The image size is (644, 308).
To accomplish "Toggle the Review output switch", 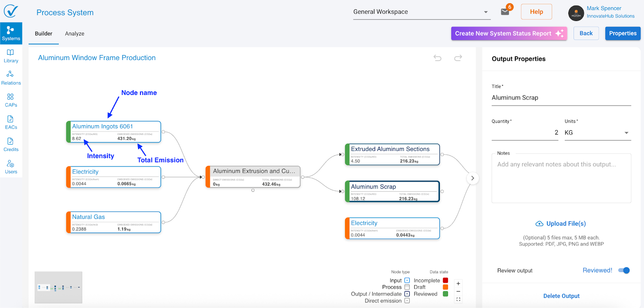I will tap(624, 271).
